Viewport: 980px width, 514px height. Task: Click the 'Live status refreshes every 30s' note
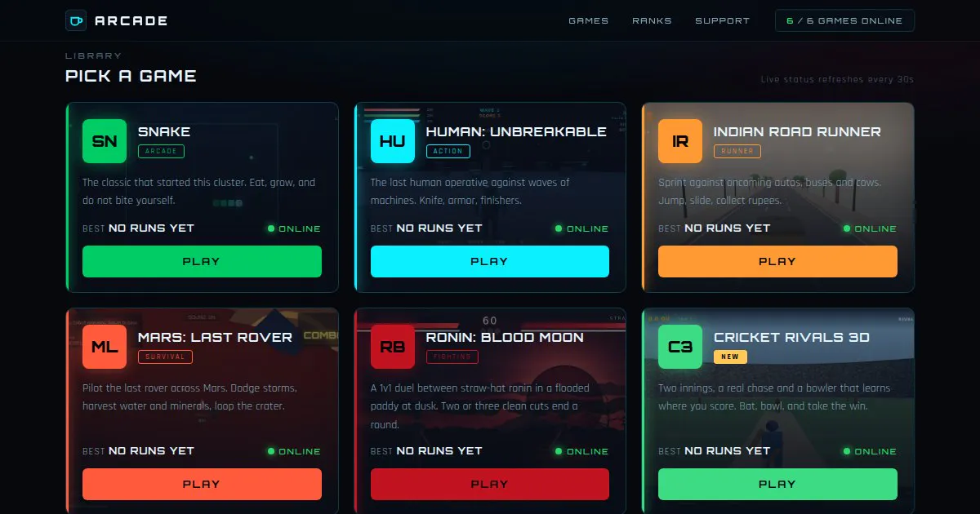pyautogui.click(x=837, y=79)
